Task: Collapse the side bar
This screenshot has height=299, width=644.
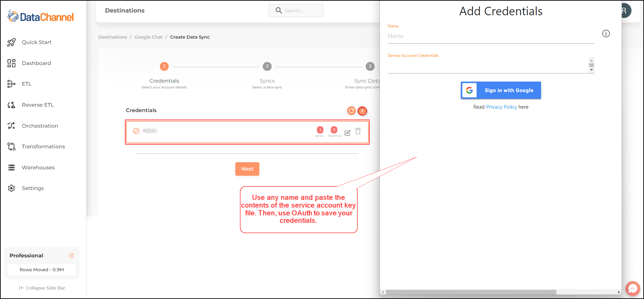Action: [42, 288]
